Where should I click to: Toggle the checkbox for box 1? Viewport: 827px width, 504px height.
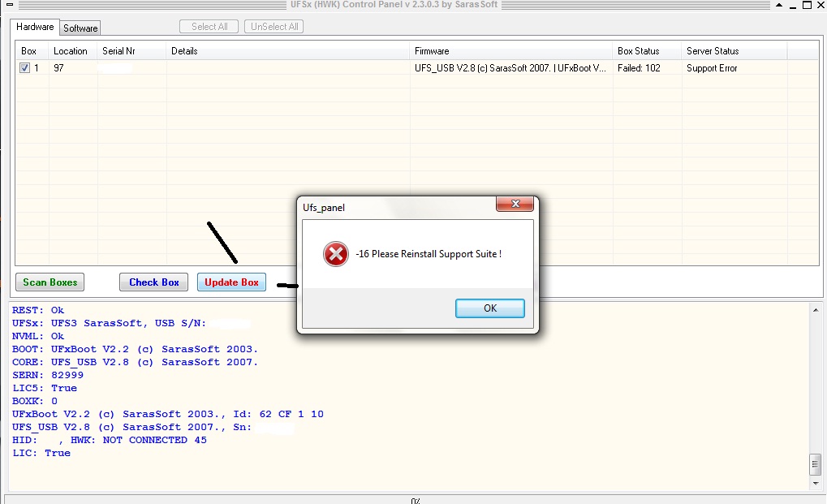[25, 68]
